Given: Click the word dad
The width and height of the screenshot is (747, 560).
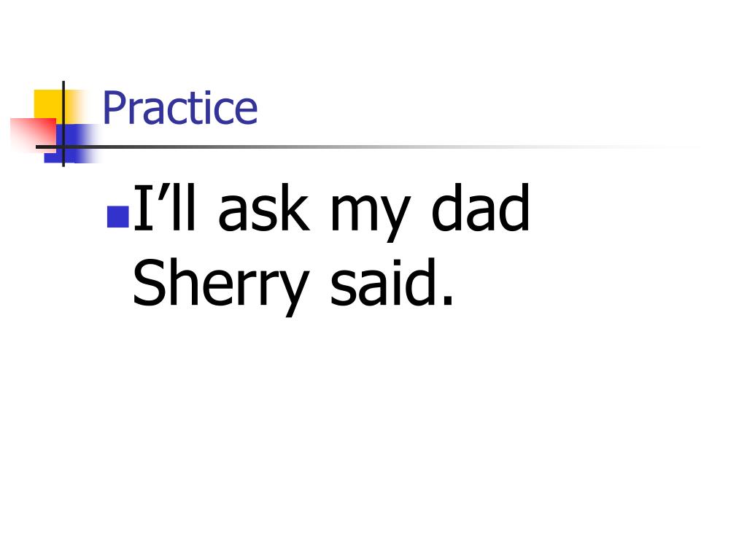Looking at the screenshot, I should (x=480, y=208).
